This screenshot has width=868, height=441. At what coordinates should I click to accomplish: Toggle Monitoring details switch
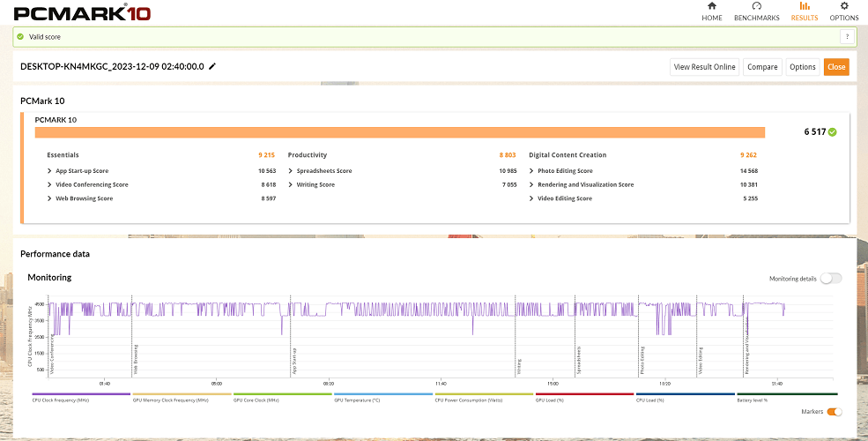831,279
